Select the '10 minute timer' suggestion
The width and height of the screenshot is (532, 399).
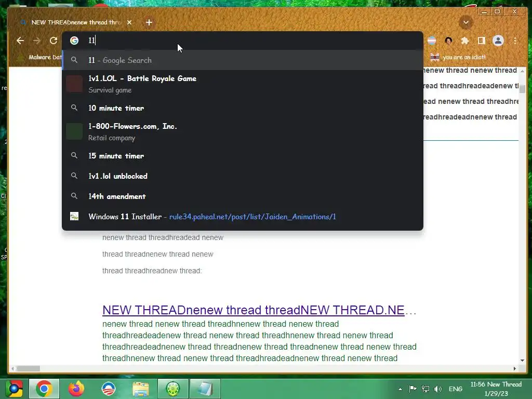[x=243, y=108]
